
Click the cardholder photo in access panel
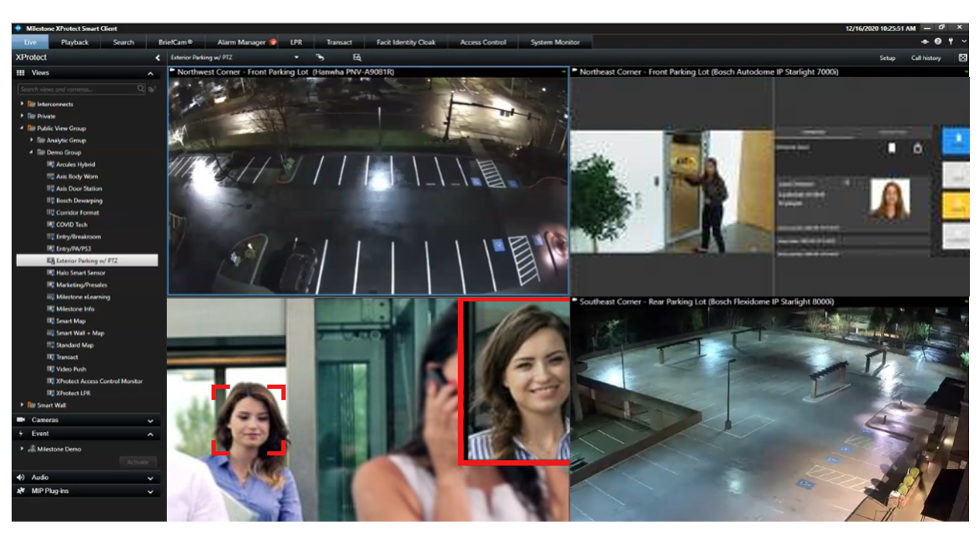coord(890,199)
